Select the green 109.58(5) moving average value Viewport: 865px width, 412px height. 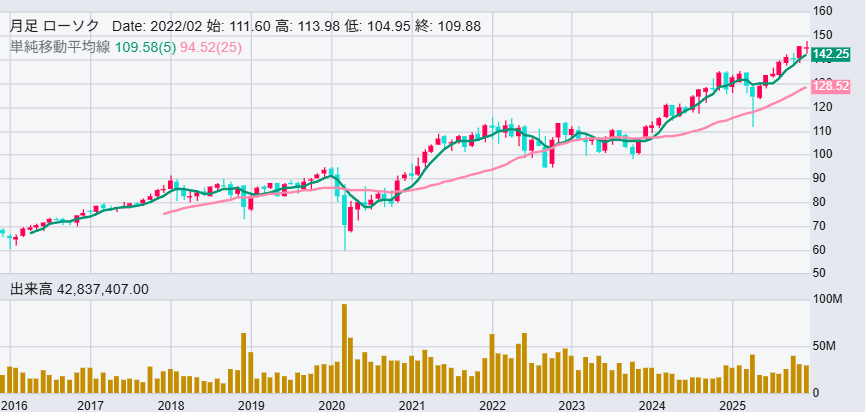click(x=145, y=47)
